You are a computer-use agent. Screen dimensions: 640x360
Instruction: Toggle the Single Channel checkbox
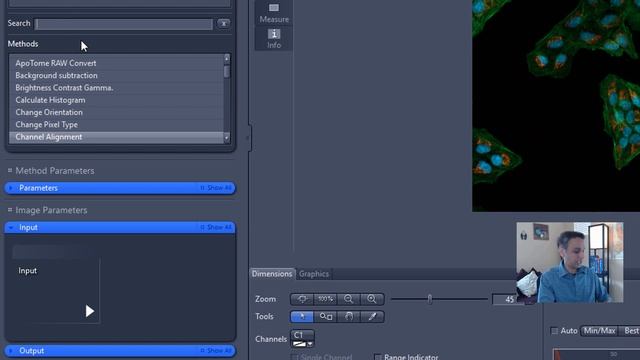click(294, 358)
